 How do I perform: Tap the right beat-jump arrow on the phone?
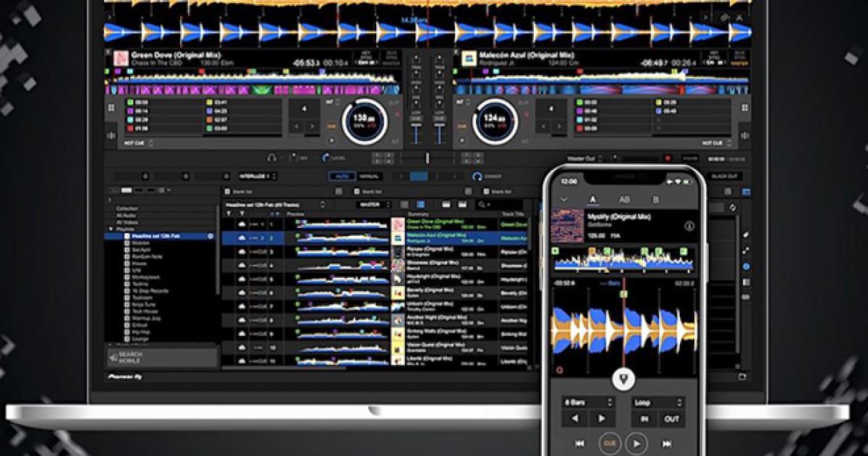tap(601, 418)
